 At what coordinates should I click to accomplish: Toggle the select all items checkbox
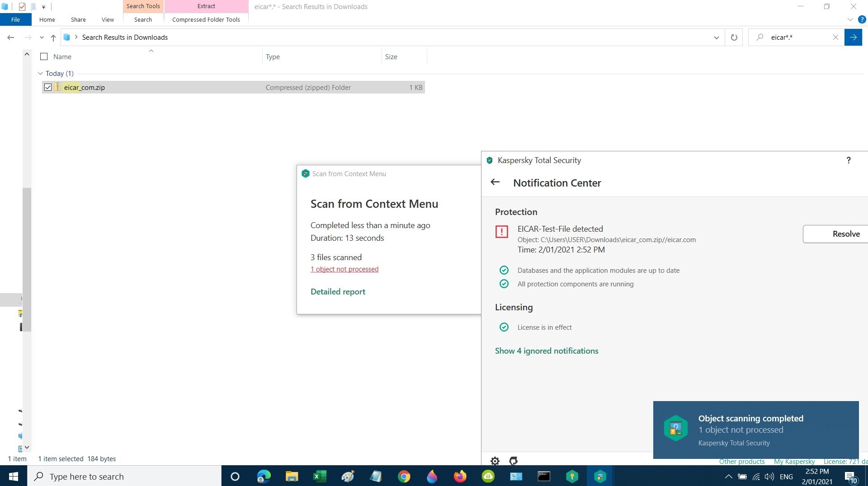[44, 56]
